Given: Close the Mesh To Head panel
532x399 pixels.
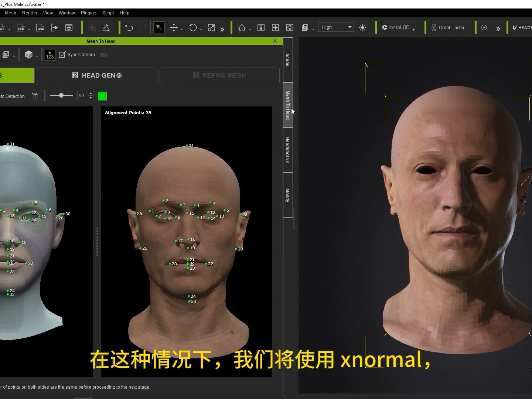Looking at the screenshot, I should pyautogui.click(x=275, y=41).
